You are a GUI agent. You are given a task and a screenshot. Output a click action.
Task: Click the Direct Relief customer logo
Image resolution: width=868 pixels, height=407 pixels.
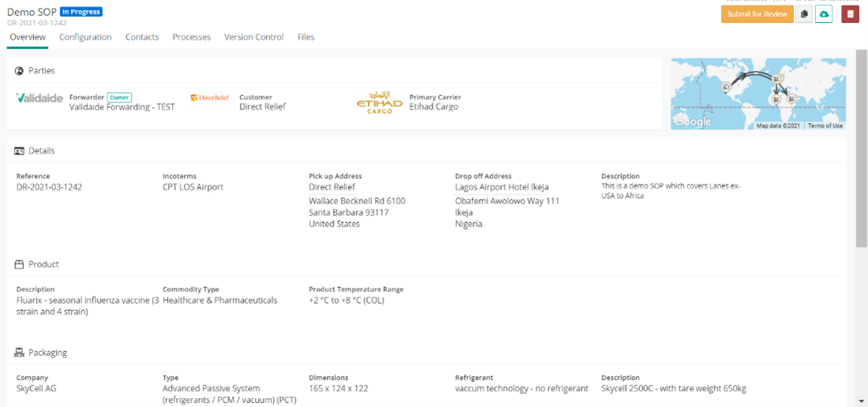point(210,97)
